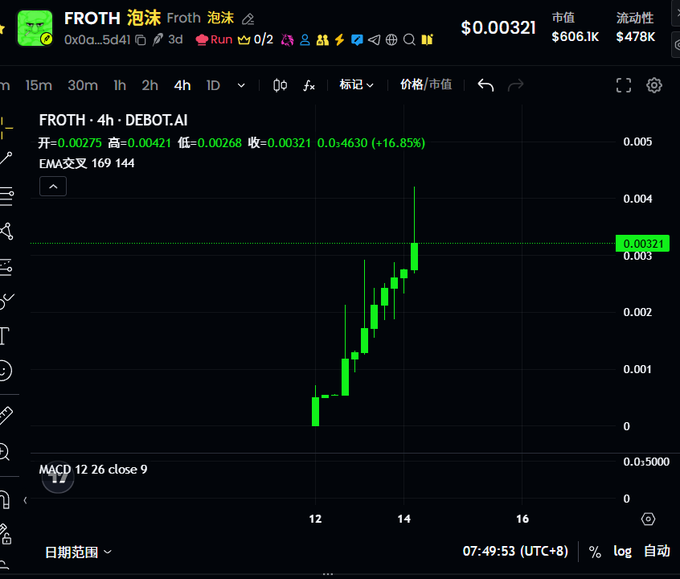Open the 标记 dropdown

coord(356,85)
